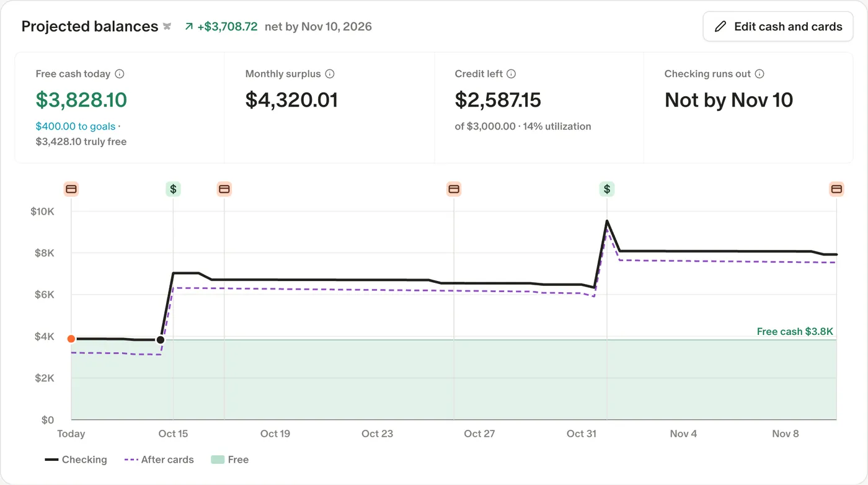Click the card payment marker just after Oct 15
The height and width of the screenshot is (485, 868).
click(x=224, y=189)
